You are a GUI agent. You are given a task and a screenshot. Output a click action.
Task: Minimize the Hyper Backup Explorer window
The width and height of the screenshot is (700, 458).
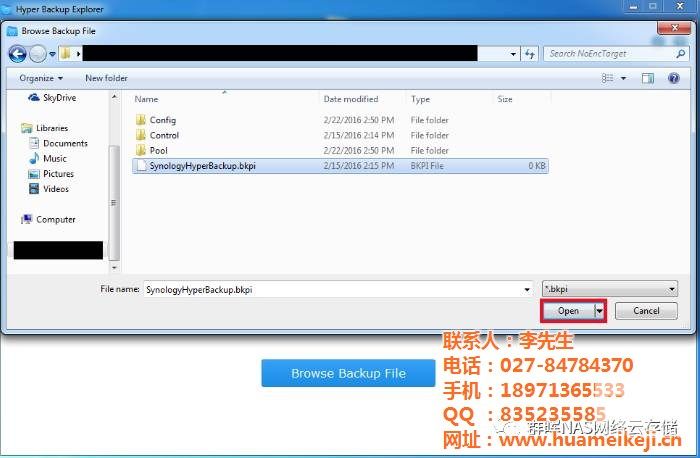point(633,6)
